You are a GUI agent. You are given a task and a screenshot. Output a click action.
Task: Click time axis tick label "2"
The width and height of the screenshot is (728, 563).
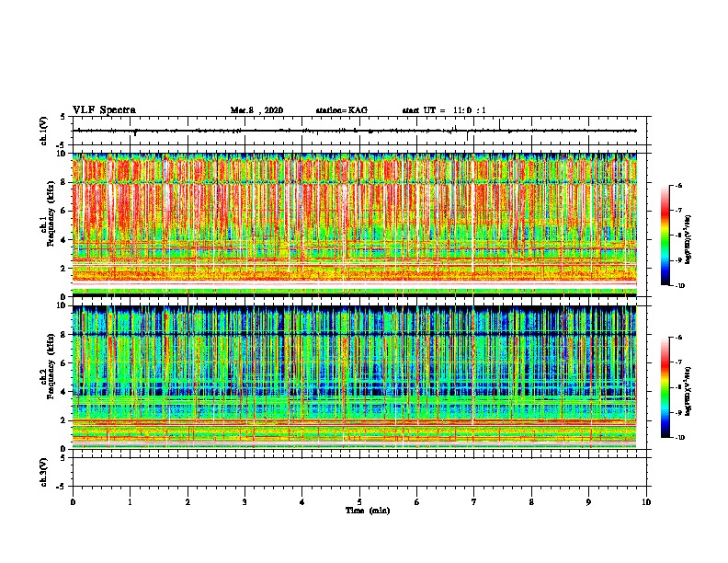tap(188, 502)
